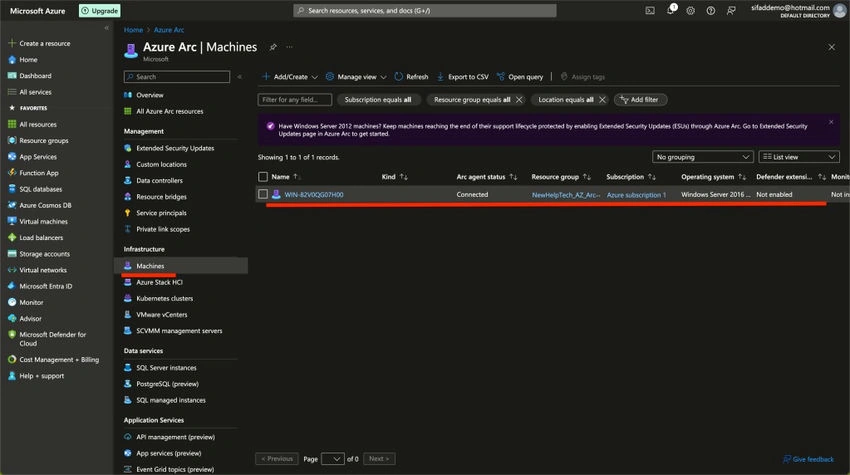Image resolution: width=850 pixels, height=475 pixels.
Task: Open help question mark icon
Action: point(710,10)
